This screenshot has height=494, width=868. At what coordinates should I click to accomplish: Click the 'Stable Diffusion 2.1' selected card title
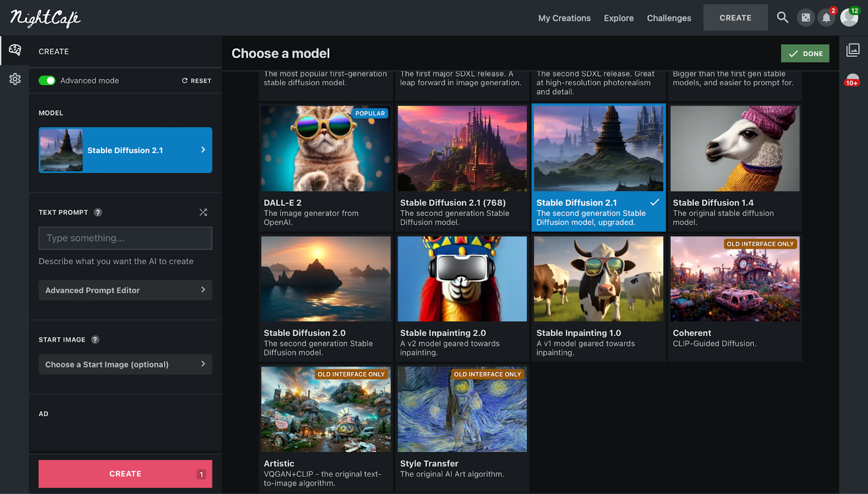click(577, 202)
